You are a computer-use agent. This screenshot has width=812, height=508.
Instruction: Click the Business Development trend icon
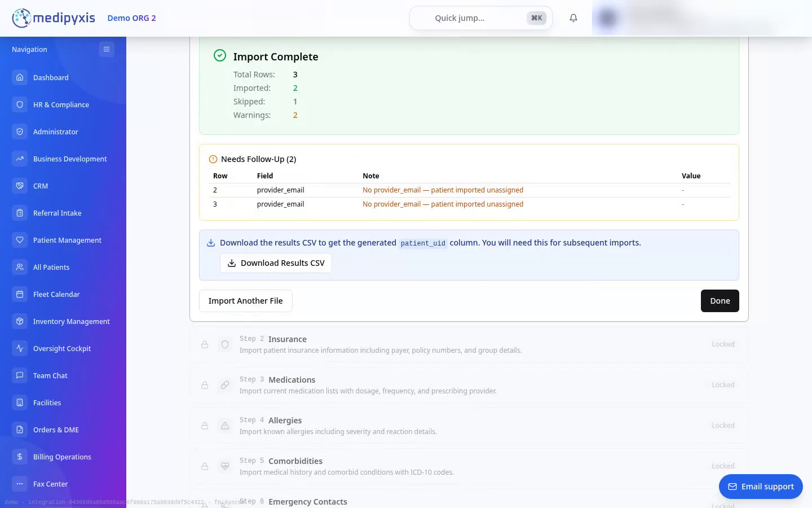point(20,159)
